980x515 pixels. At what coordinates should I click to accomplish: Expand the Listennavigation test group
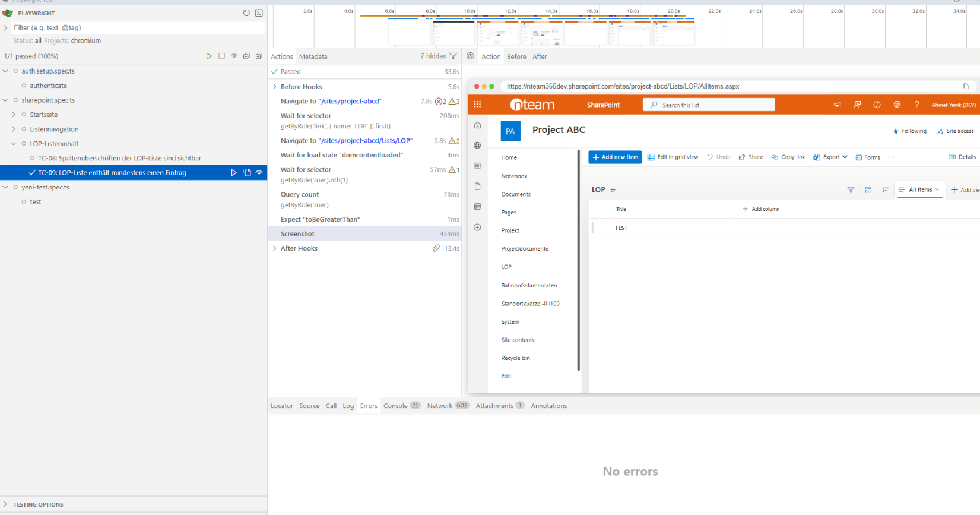(14, 129)
